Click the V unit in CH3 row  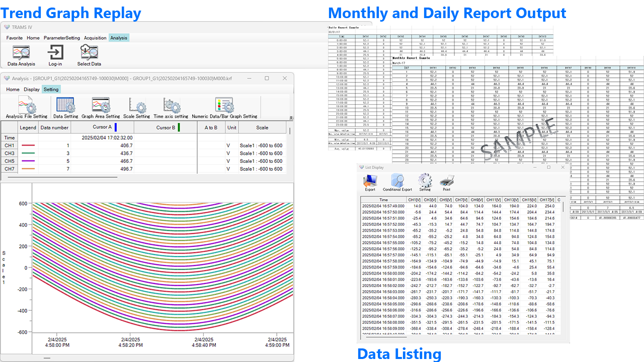tap(228, 153)
